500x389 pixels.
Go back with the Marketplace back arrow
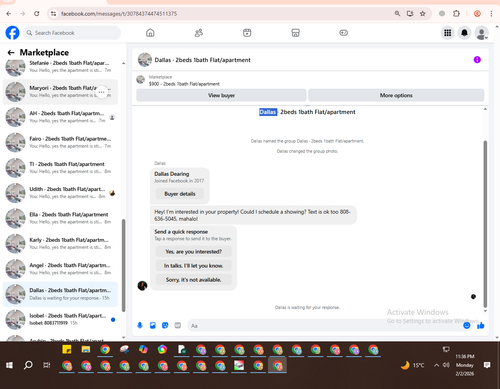coord(11,52)
